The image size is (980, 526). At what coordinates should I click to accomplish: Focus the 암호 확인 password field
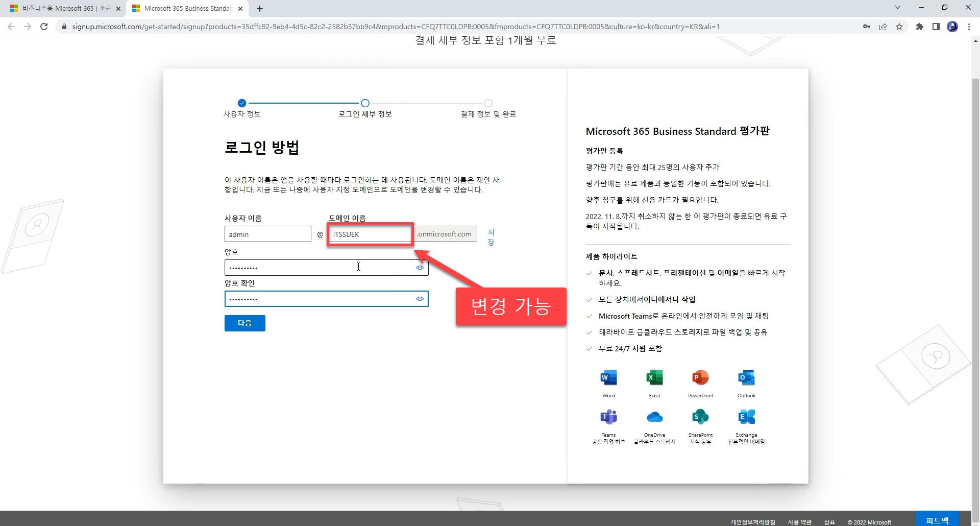point(327,299)
